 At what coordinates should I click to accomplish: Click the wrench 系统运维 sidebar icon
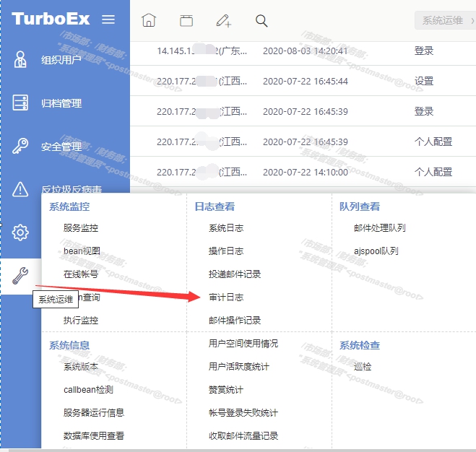click(x=20, y=275)
